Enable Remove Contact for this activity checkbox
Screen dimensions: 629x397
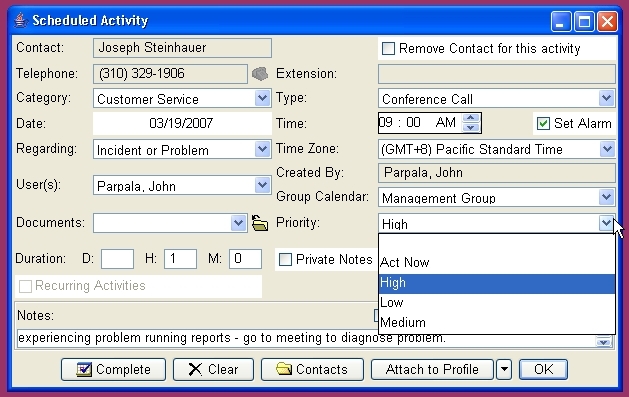[x=388, y=49]
